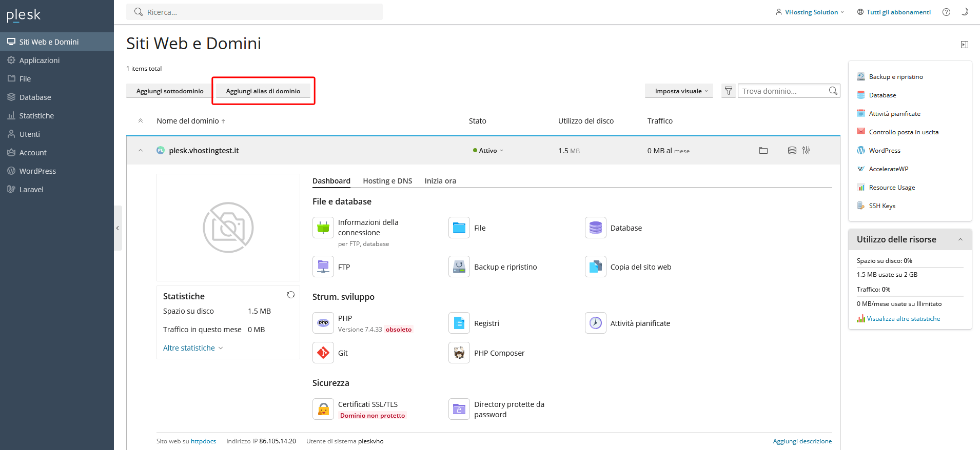Open AccelerateWP in right panel
The width and height of the screenshot is (980, 450).
889,169
